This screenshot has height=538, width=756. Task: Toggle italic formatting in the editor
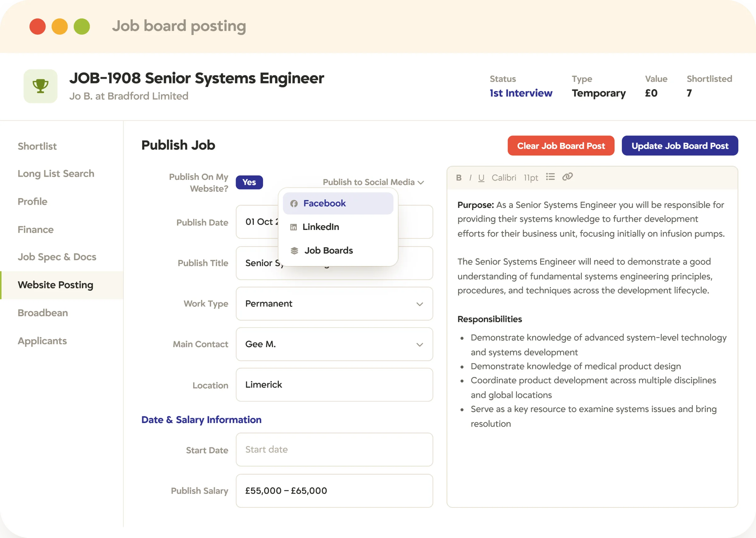470,178
